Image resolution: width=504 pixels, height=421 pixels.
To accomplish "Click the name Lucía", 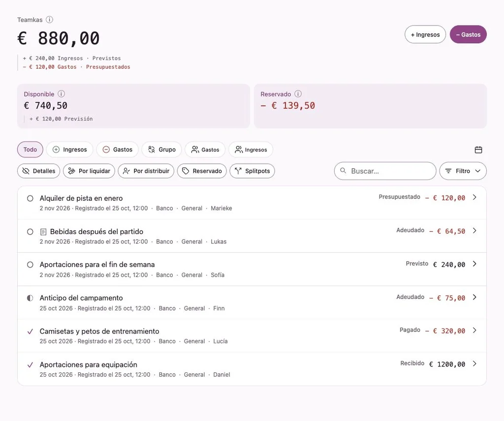I will tap(220, 341).
